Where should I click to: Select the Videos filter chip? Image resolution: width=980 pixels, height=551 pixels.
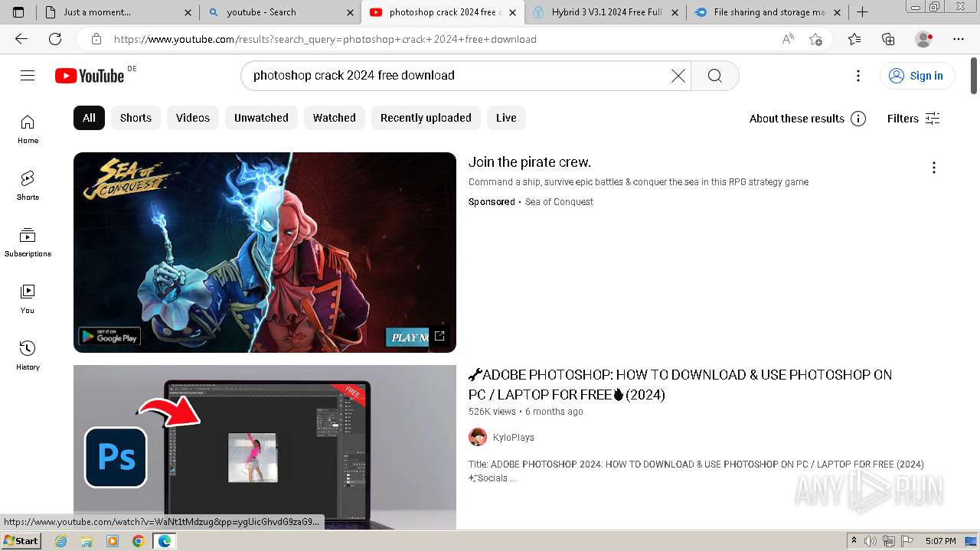coord(193,118)
